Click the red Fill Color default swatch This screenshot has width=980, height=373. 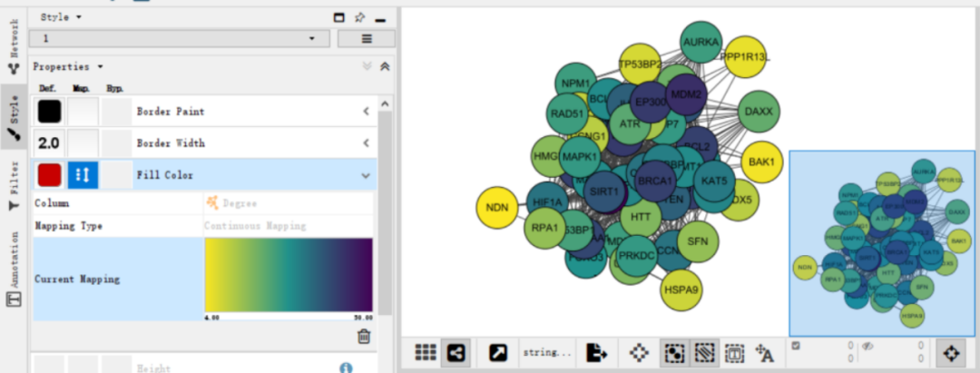[49, 175]
